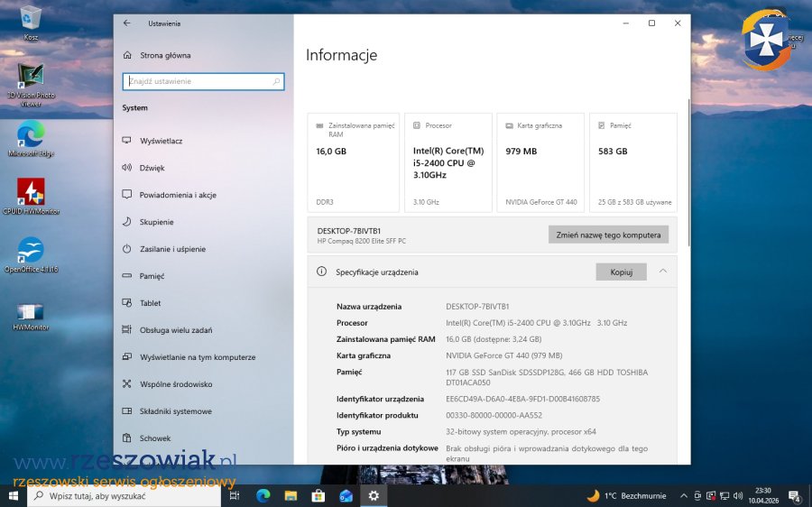Expand hidden system tray icons
The image size is (812, 507).
pos(684,496)
